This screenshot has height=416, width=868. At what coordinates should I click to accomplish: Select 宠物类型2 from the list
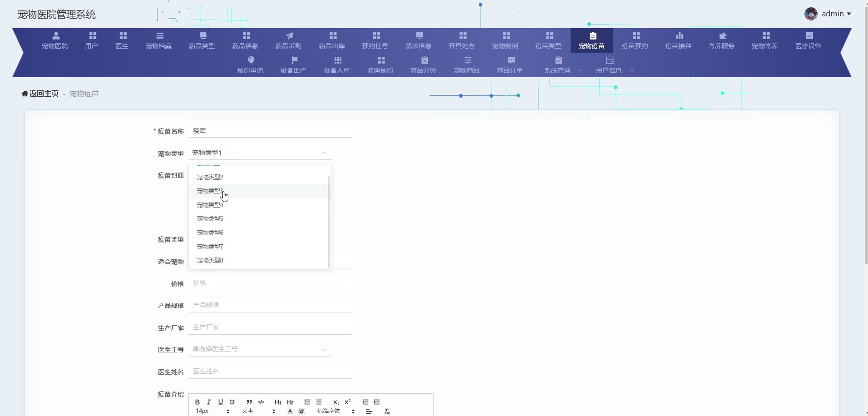pos(258,177)
